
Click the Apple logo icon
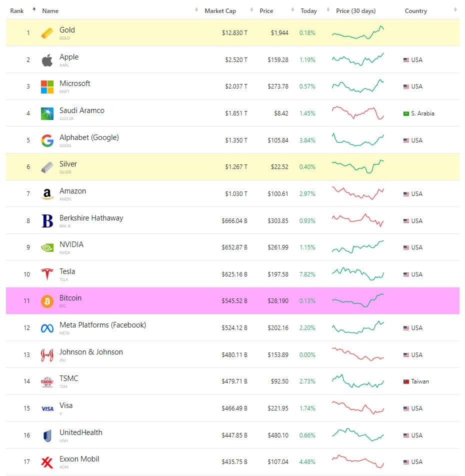(x=47, y=60)
